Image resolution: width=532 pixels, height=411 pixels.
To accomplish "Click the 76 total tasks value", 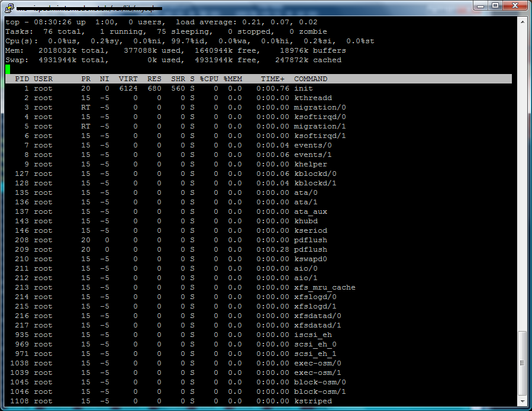I will coord(48,31).
